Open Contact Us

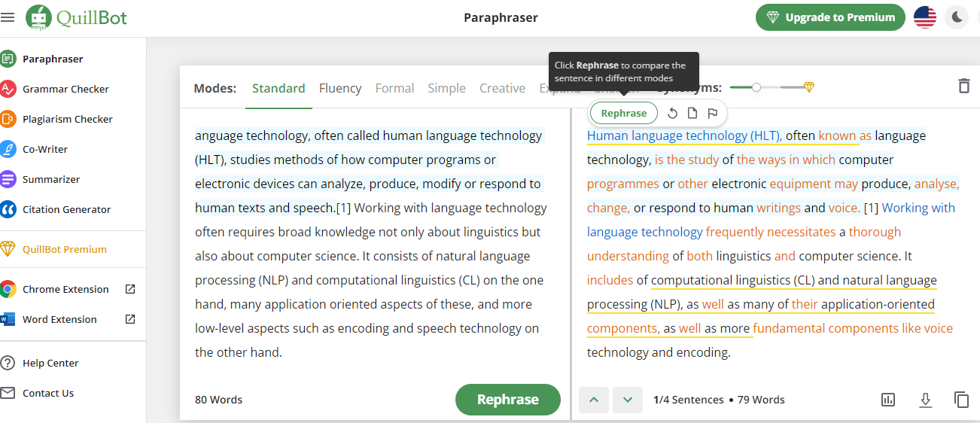click(x=48, y=393)
